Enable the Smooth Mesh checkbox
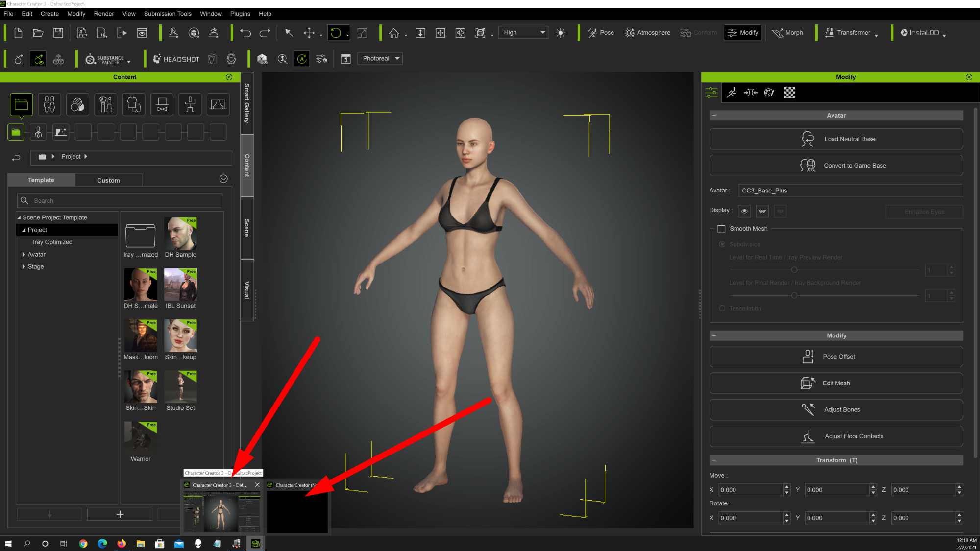The image size is (980, 551). [721, 229]
